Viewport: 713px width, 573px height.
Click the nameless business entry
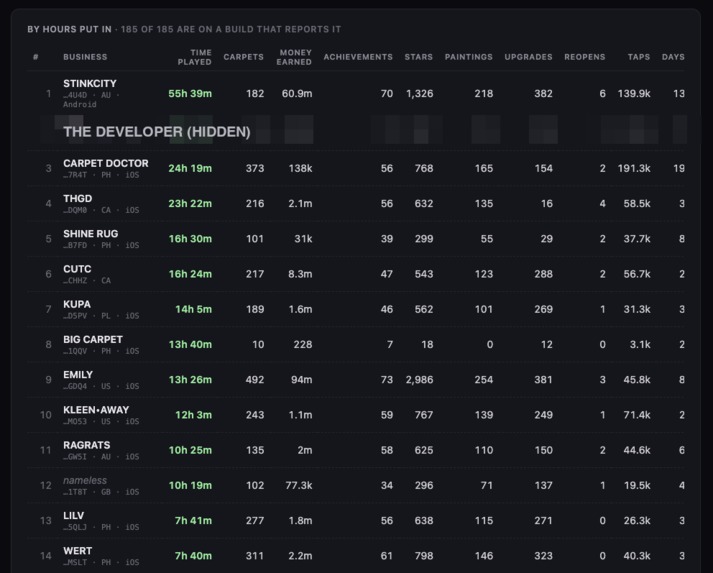coord(85,480)
